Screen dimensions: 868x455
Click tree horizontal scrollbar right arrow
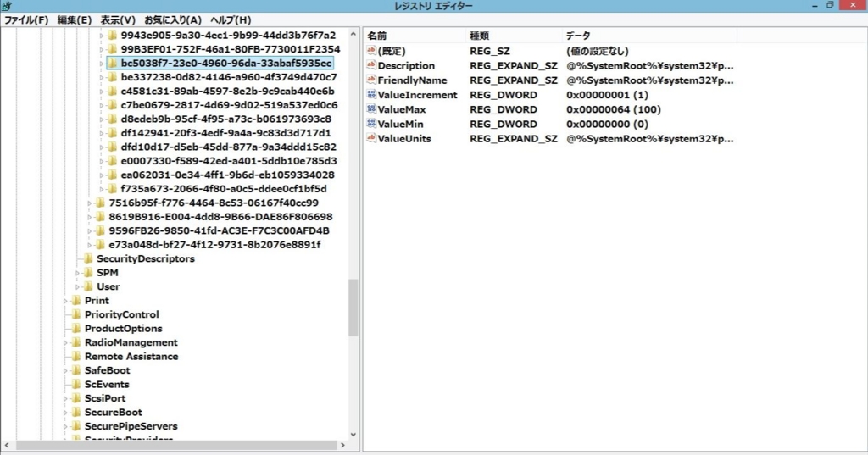point(342,445)
